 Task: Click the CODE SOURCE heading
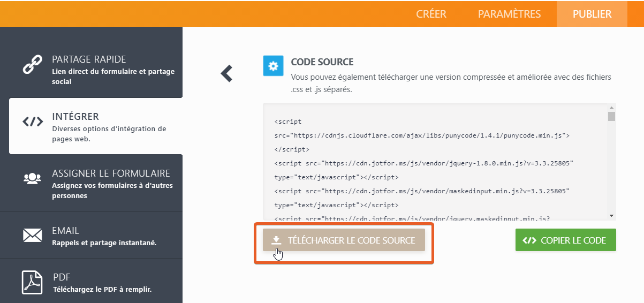point(322,62)
